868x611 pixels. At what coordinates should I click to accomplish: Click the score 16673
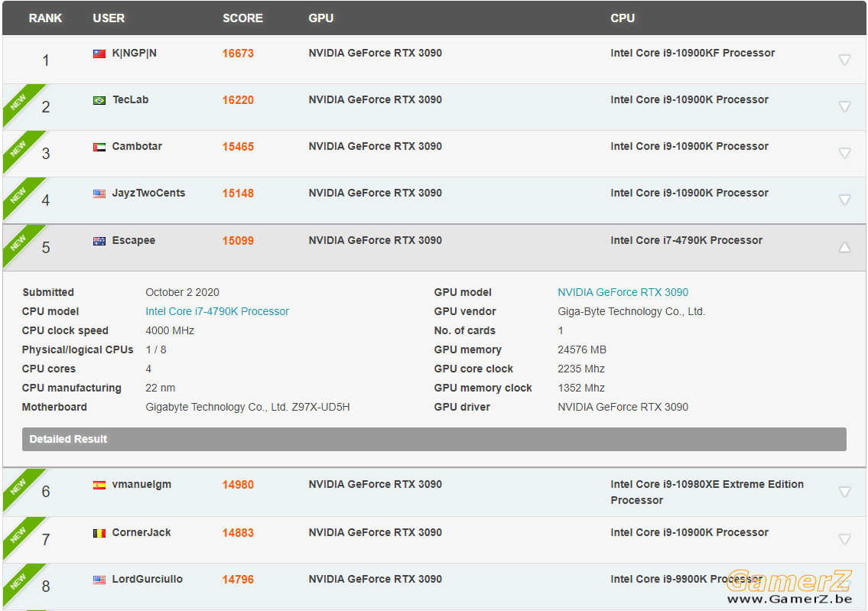(x=238, y=54)
